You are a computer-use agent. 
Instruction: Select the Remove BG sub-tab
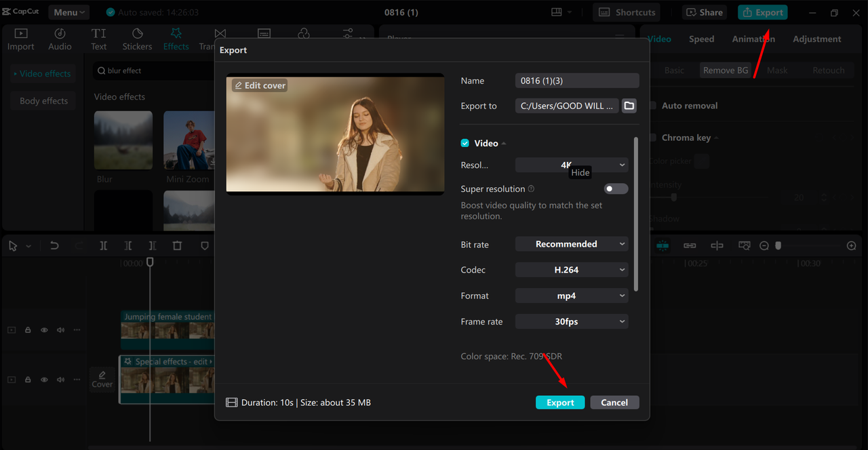pos(725,70)
